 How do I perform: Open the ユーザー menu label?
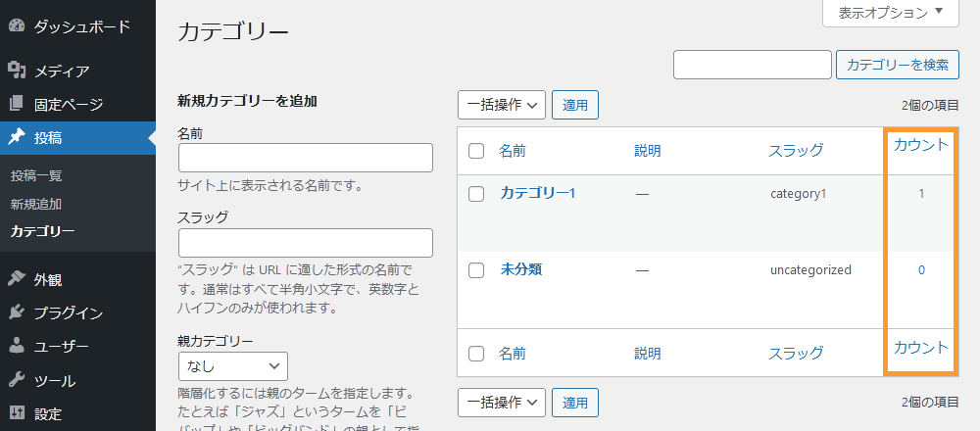click(61, 347)
